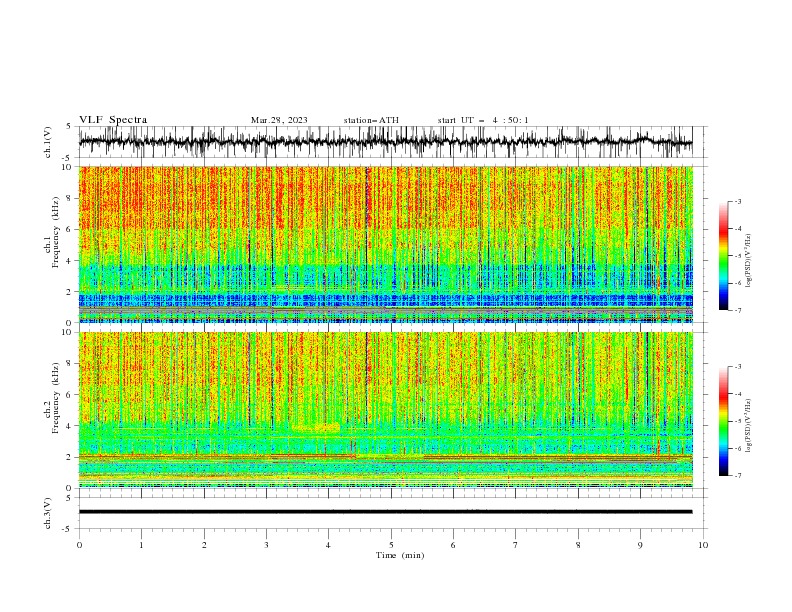The image size is (792, 612).
Task: Click the ch.1 waveform trace at top
Action: coord(385,142)
